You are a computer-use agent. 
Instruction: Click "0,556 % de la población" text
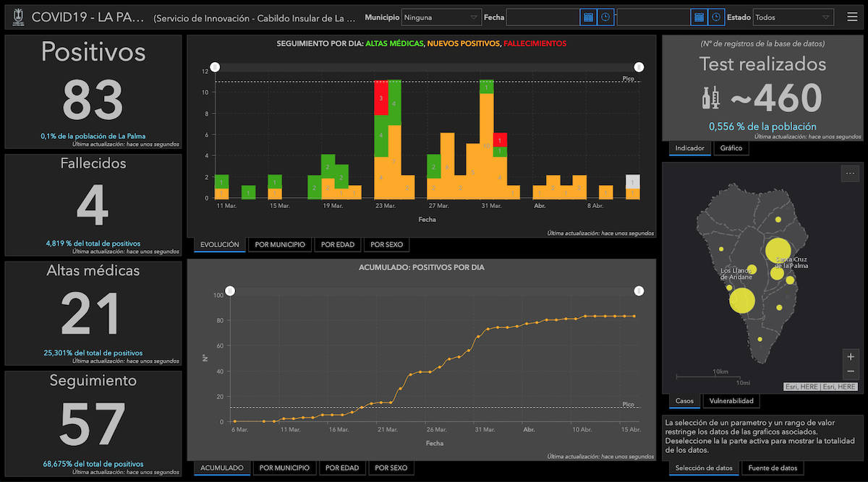pyautogui.click(x=762, y=126)
